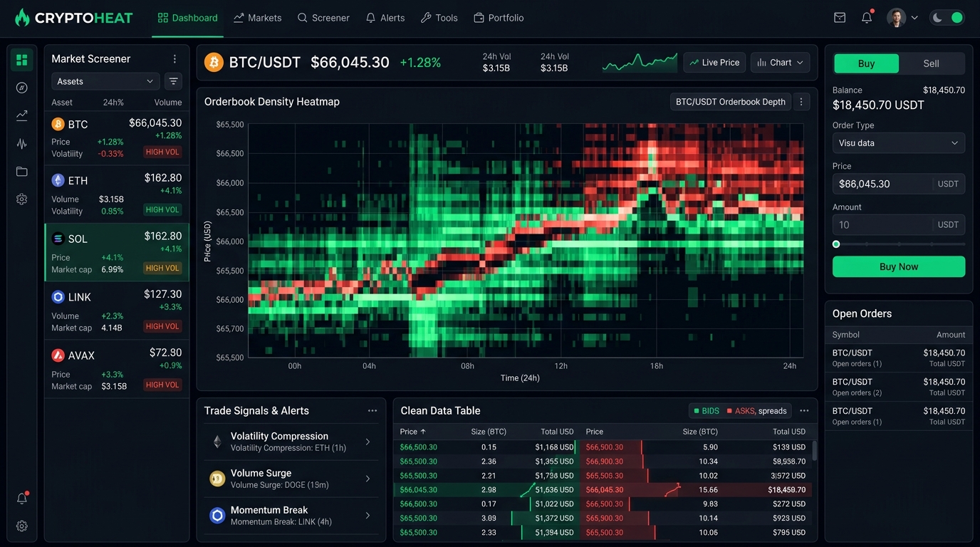980x547 pixels.
Task: Open the bell icon in the left sidebar
Action: point(21,499)
